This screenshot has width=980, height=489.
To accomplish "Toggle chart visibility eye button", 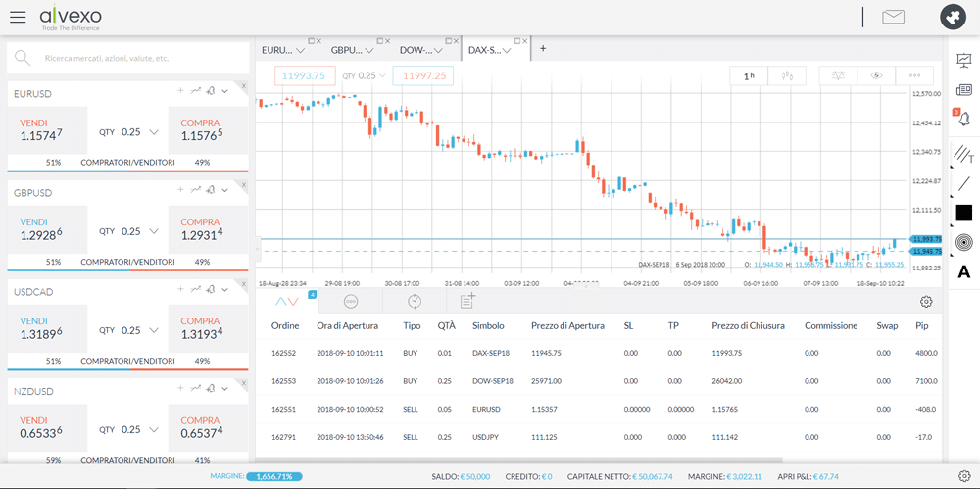I will (x=876, y=75).
